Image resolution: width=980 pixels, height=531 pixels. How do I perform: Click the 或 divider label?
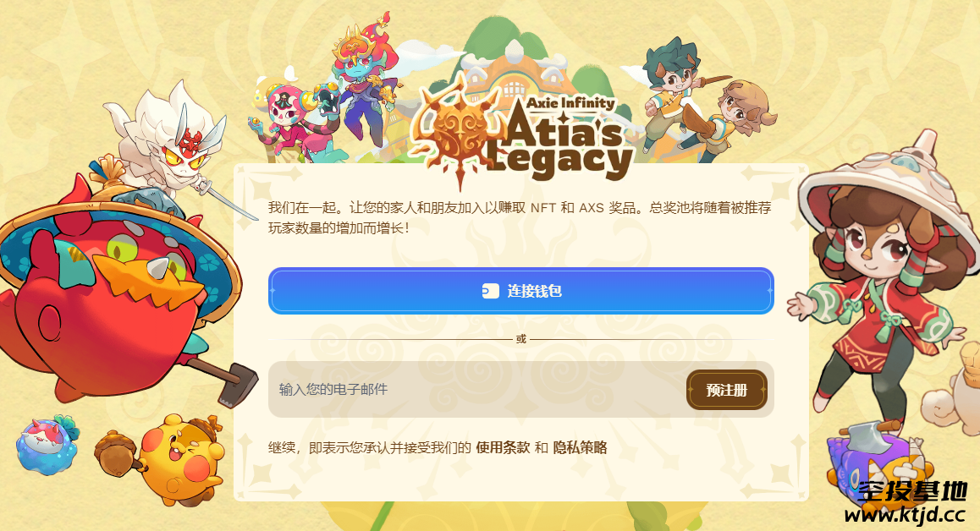click(x=521, y=339)
